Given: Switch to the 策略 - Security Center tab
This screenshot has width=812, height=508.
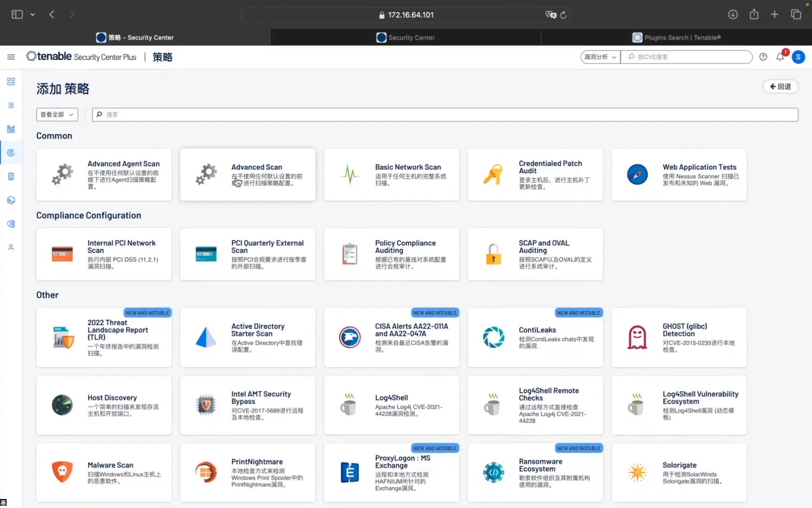Looking at the screenshot, I should pyautogui.click(x=135, y=37).
